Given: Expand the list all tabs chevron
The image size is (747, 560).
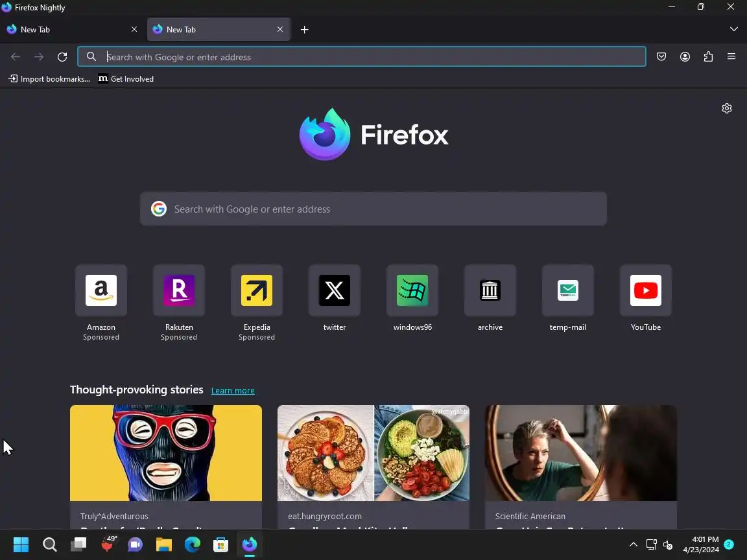Looking at the screenshot, I should click(733, 30).
